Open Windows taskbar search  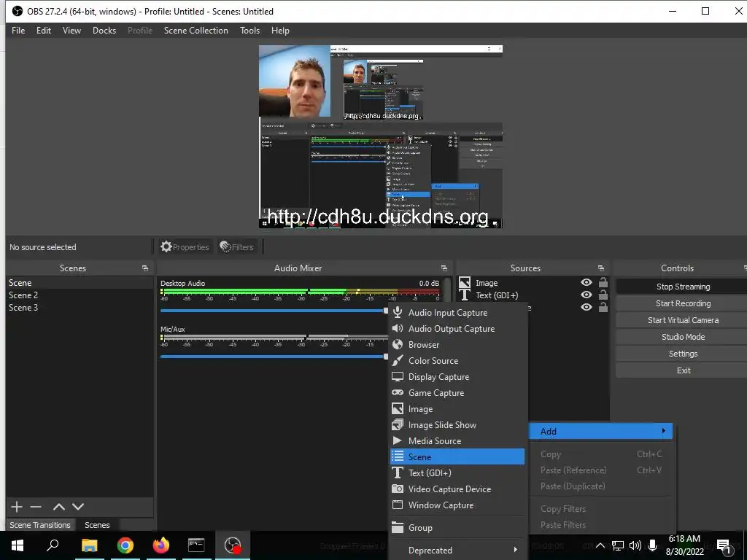pyautogui.click(x=53, y=545)
